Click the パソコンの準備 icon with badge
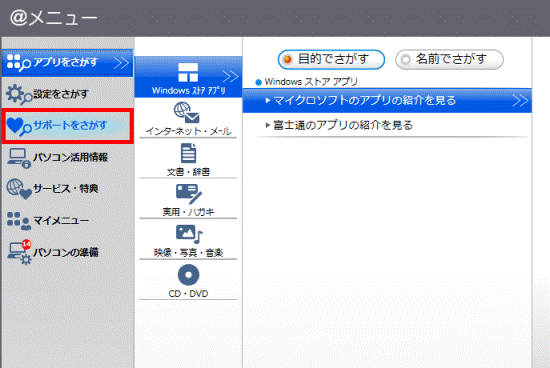550x368 pixels. 20,252
